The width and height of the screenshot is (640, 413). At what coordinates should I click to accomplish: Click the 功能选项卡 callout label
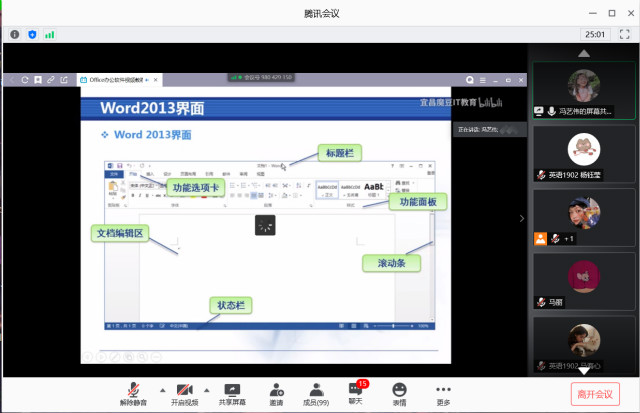point(196,188)
